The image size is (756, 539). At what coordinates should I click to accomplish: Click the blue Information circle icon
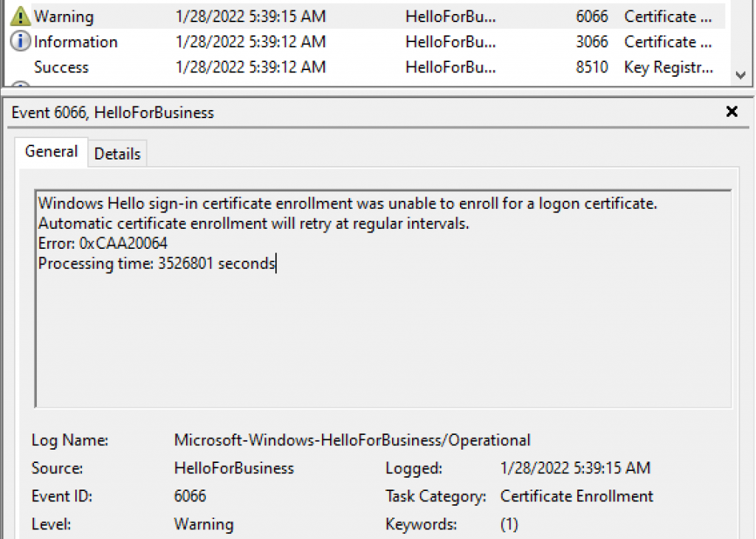[20, 41]
